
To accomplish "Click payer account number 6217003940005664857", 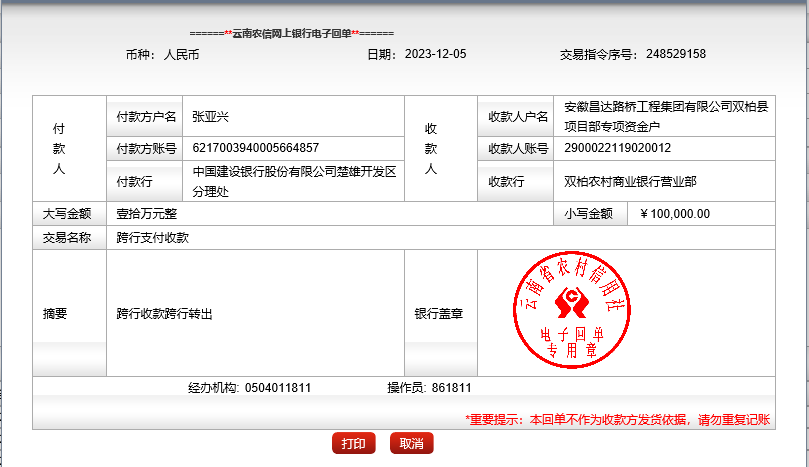I will click(x=256, y=149).
